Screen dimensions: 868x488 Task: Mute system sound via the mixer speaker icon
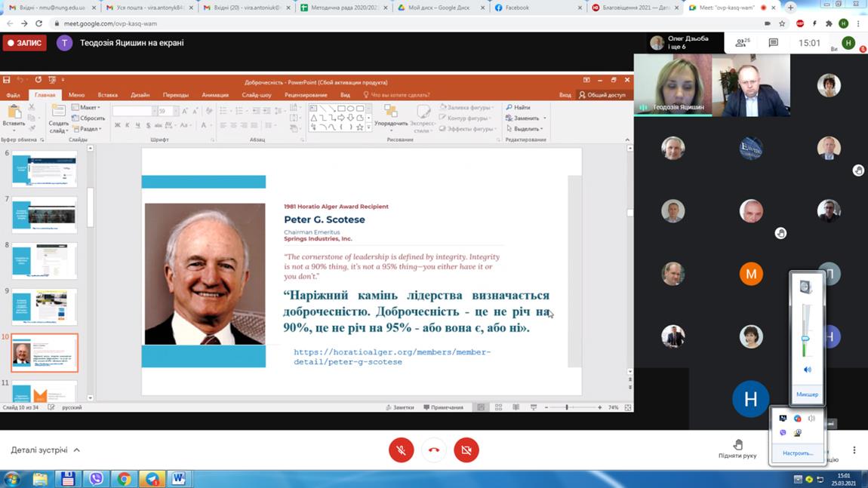(807, 370)
